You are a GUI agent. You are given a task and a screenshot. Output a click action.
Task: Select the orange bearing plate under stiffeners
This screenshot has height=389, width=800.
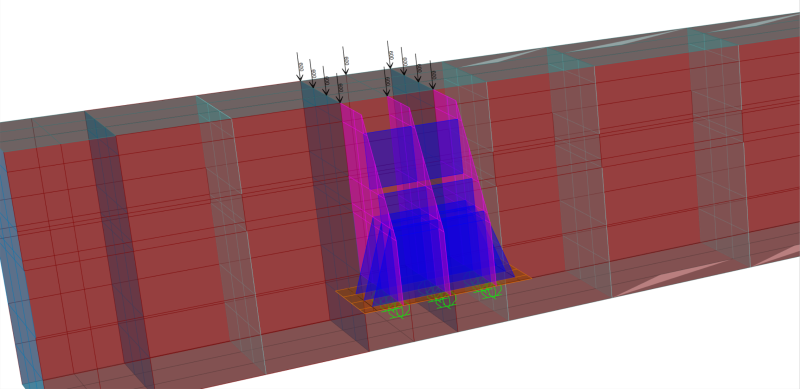coord(433,289)
